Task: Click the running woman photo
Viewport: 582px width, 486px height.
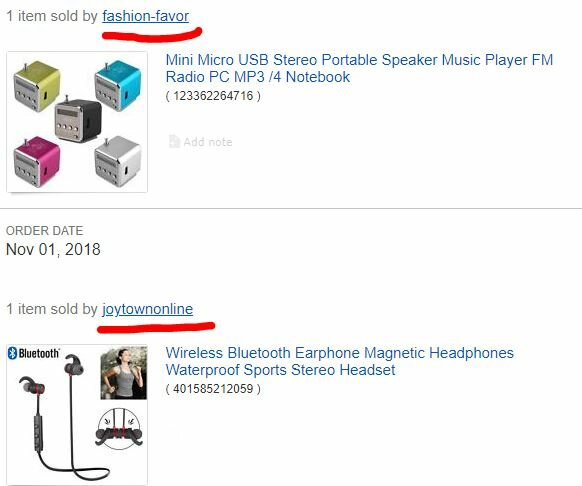Action: pyautogui.click(x=124, y=373)
